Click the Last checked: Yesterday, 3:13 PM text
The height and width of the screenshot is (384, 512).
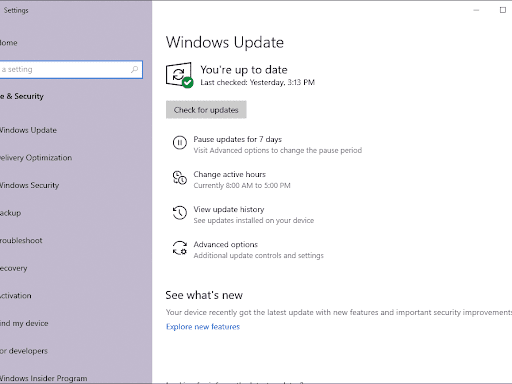[x=258, y=82]
